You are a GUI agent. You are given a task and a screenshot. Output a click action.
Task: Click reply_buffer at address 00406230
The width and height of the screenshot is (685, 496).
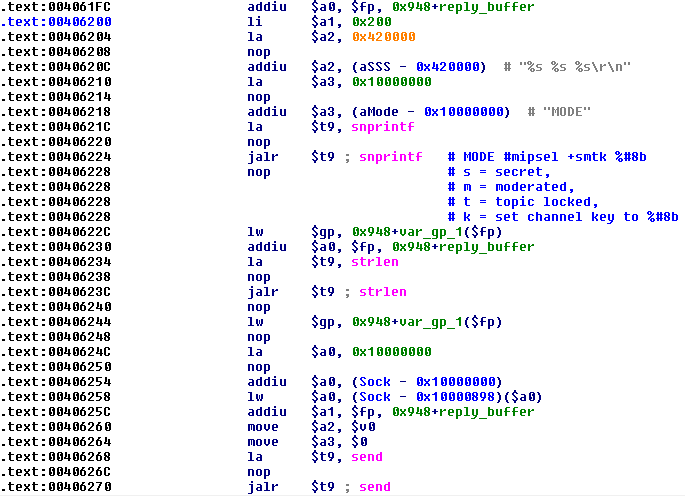486,247
